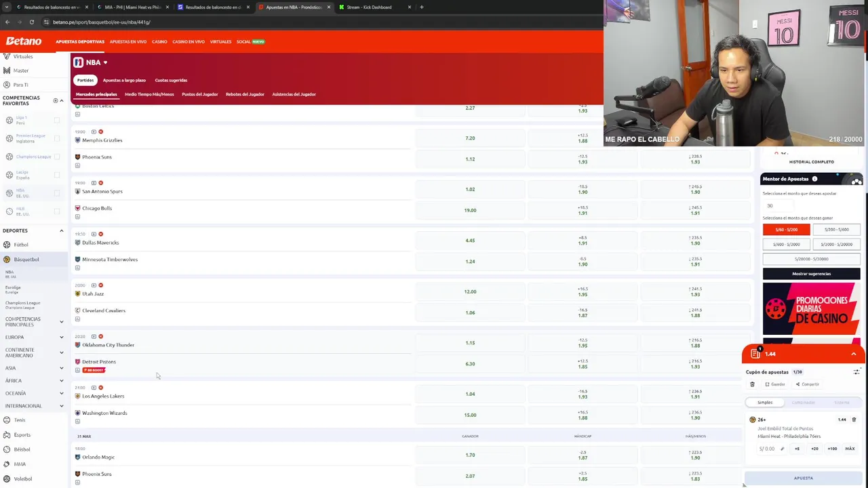
Task: Open the Social Nuevo menu item
Action: pos(250,42)
